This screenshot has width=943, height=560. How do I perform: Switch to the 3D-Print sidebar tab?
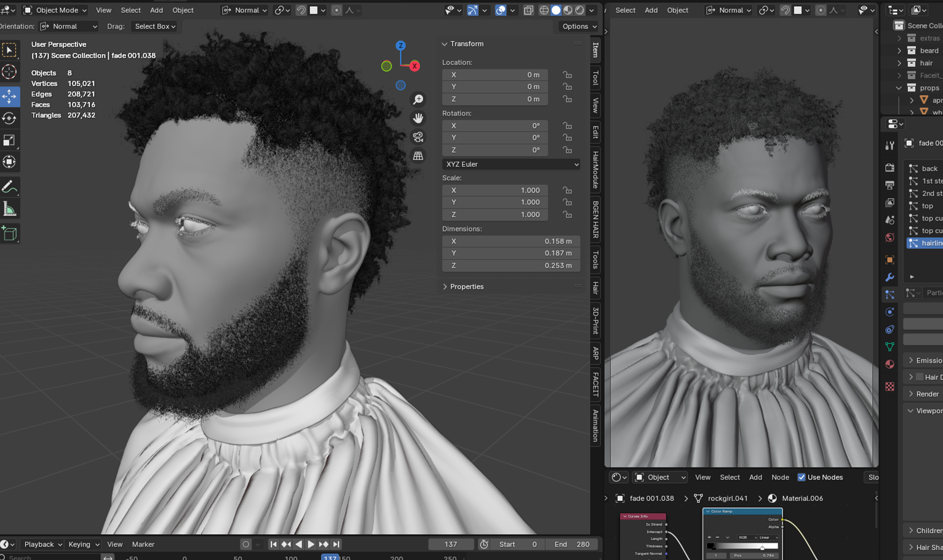tap(595, 320)
